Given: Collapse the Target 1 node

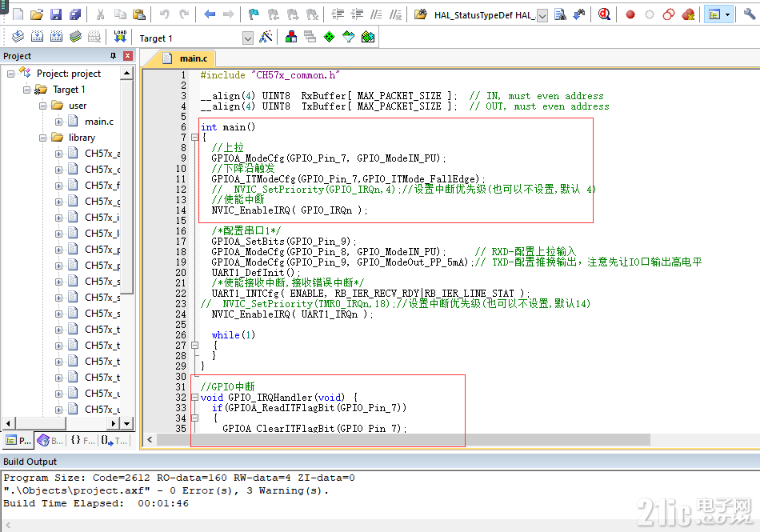Looking at the screenshot, I should tap(26, 90).
